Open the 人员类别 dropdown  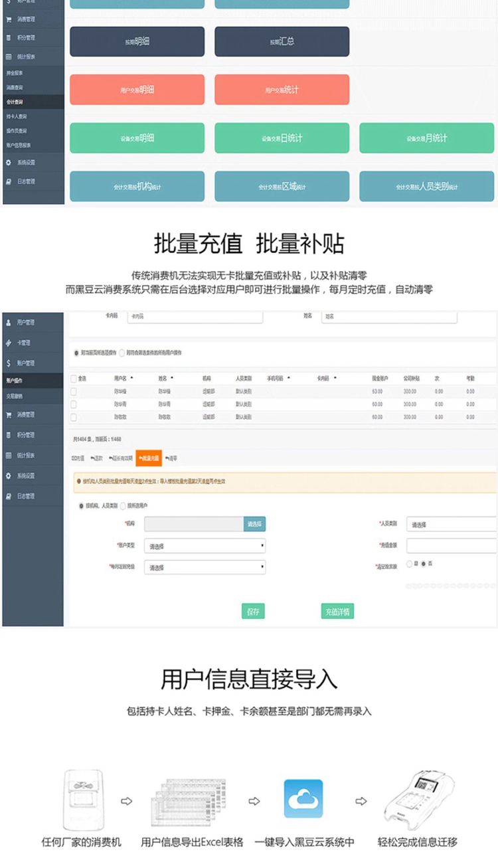point(452,525)
